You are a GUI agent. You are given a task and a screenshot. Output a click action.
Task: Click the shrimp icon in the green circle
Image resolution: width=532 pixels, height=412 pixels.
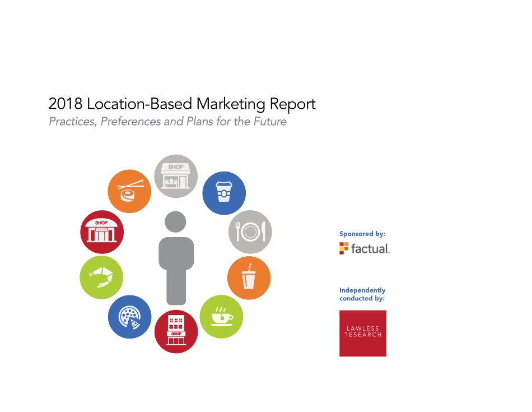coord(101,277)
